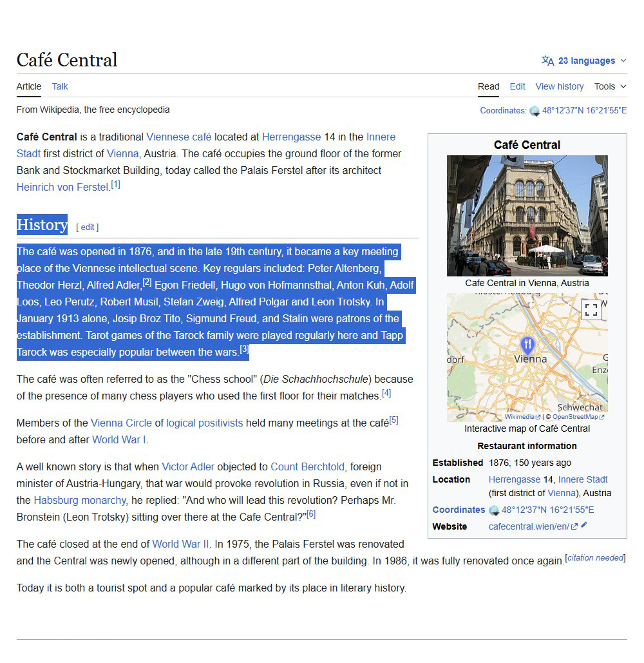Click the Café Central page title heading
Screen dimensions: 644x663
67,60
